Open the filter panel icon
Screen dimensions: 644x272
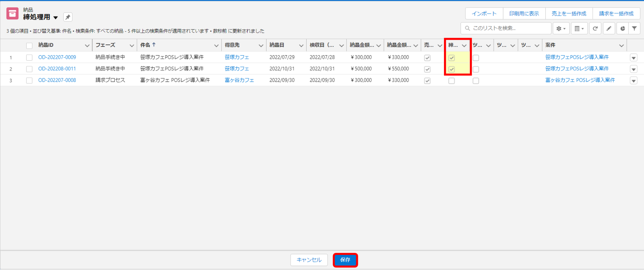(x=634, y=28)
